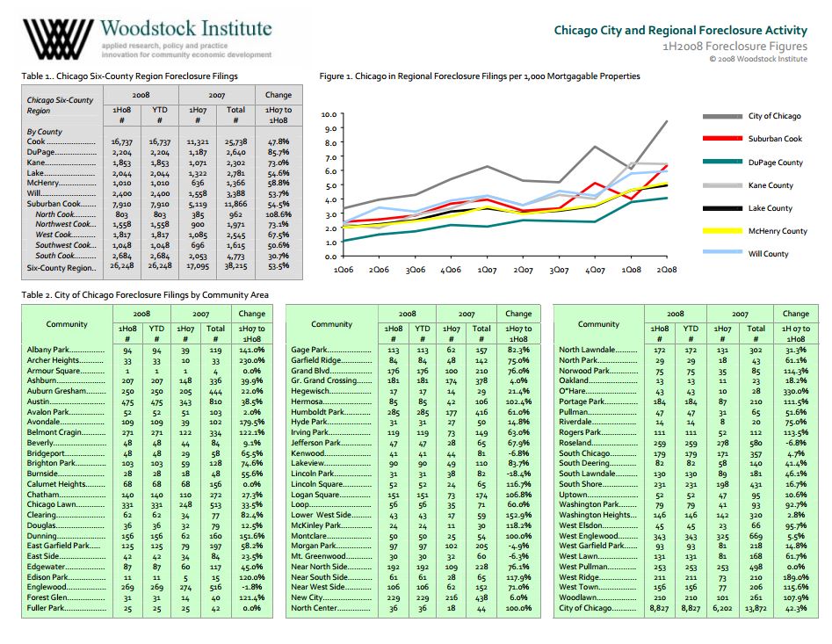The width and height of the screenshot is (832, 644).
Task: Select heading "Chicago City and Regional Foreclosure Activity"
Action: coord(681,30)
